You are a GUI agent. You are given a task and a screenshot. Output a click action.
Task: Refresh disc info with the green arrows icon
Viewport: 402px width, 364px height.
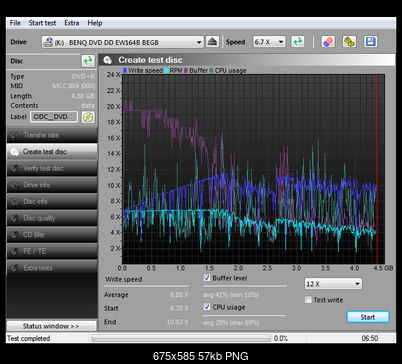pyautogui.click(x=88, y=61)
